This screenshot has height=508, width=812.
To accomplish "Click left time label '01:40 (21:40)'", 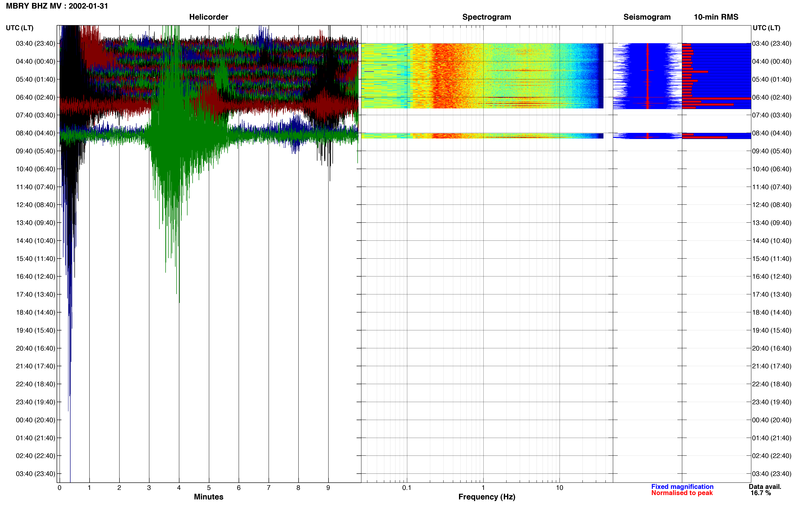I will (36, 438).
